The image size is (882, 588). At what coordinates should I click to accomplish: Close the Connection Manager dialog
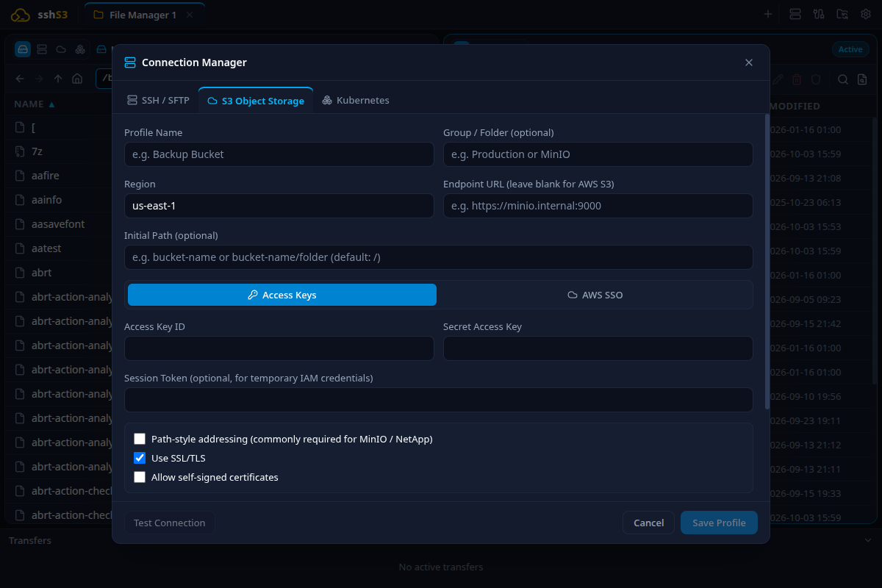pos(749,62)
